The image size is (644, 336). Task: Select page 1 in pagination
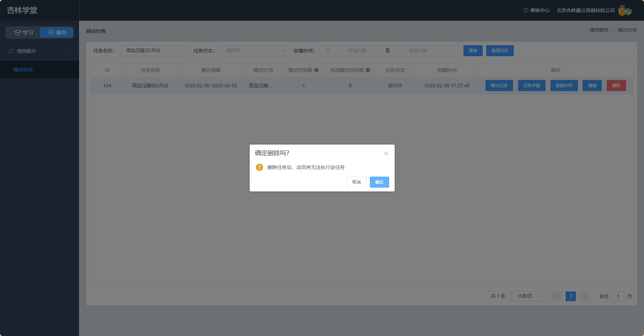point(571,296)
